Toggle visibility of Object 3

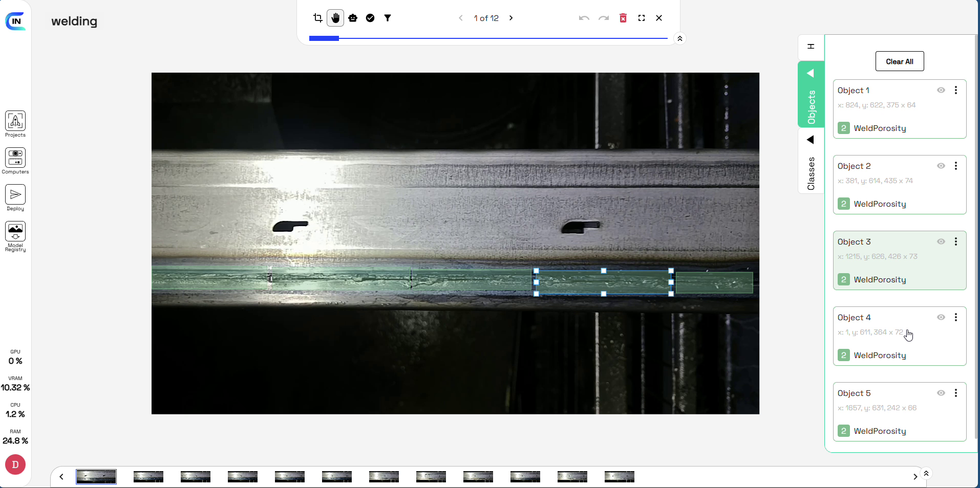(941, 241)
